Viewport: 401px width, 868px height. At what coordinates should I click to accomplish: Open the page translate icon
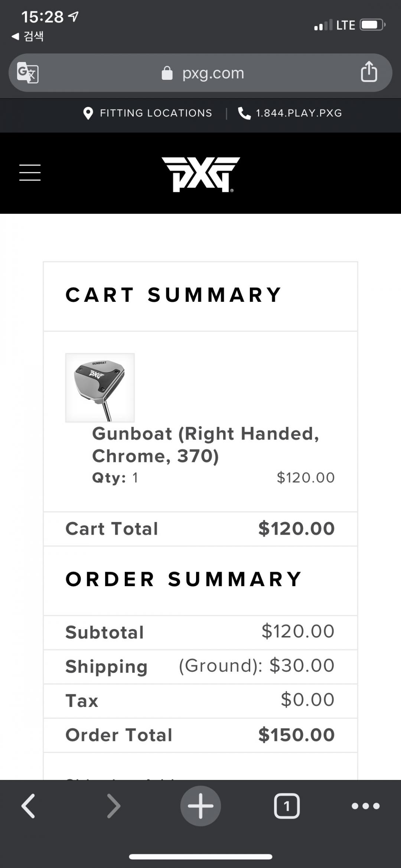(x=28, y=72)
